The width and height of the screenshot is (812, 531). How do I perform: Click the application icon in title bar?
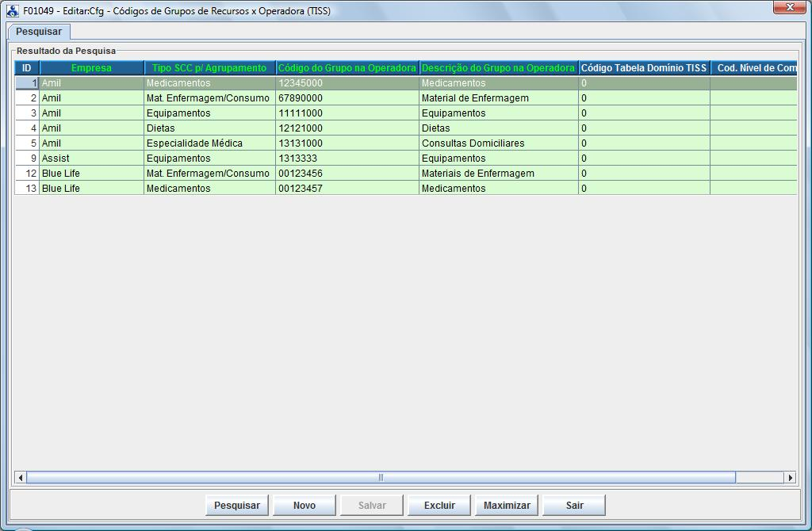point(13,11)
